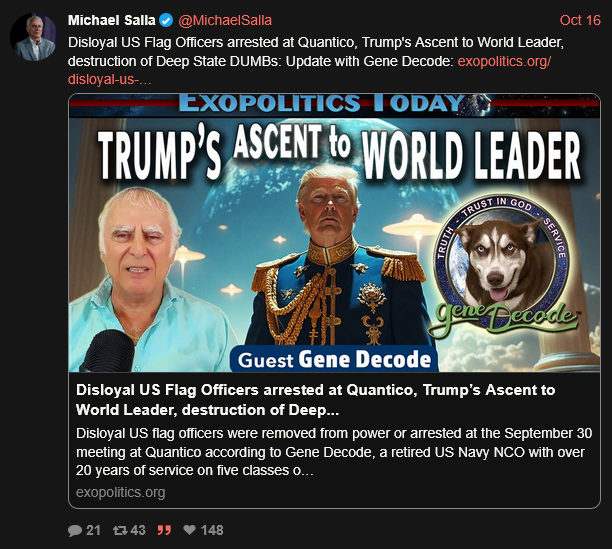Click the exopolitics.org domain label
612x549 pixels.
coord(121,492)
